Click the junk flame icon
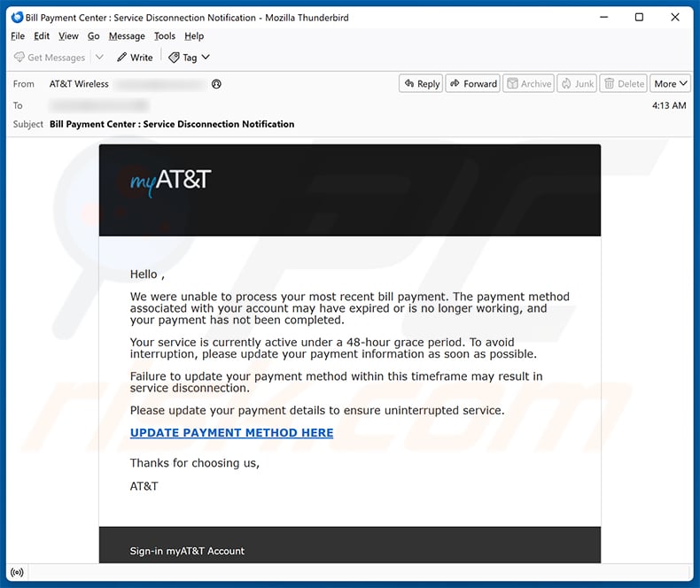This screenshot has width=700, height=588. pos(566,83)
